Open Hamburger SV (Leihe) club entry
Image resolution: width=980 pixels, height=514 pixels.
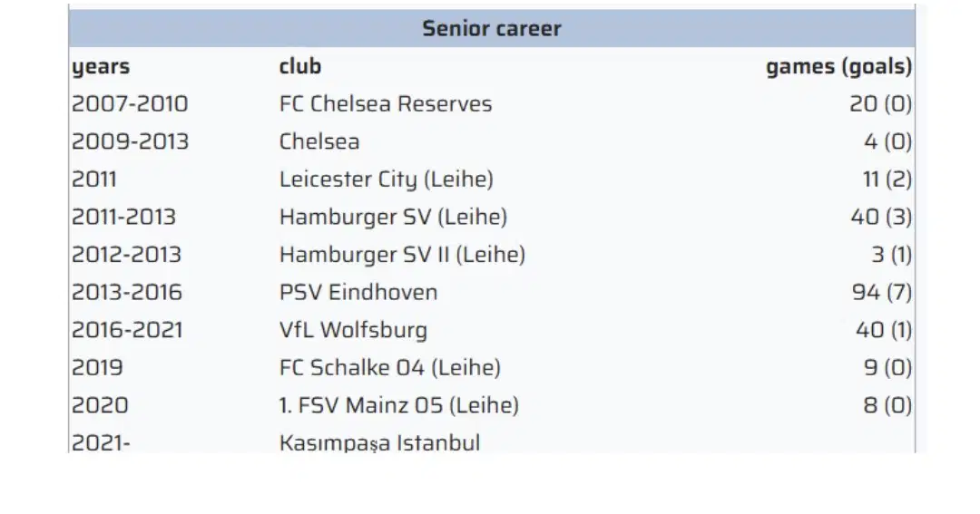click(x=393, y=217)
